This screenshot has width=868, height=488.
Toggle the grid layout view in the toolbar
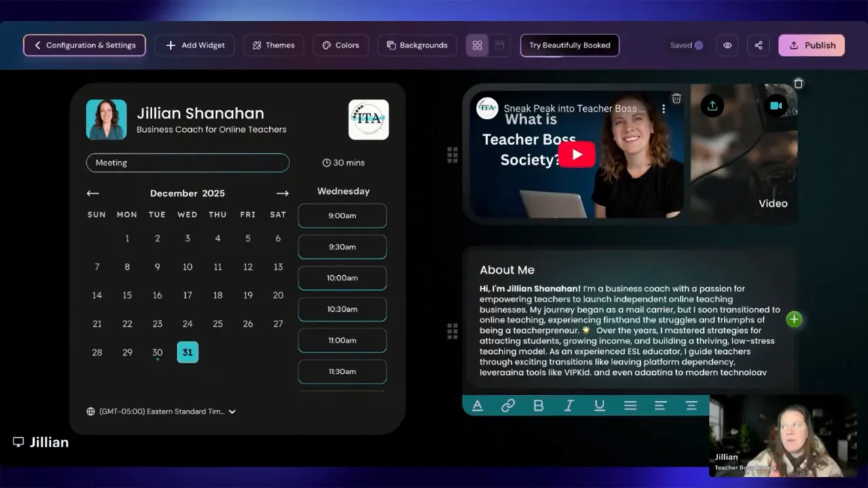[x=477, y=45]
